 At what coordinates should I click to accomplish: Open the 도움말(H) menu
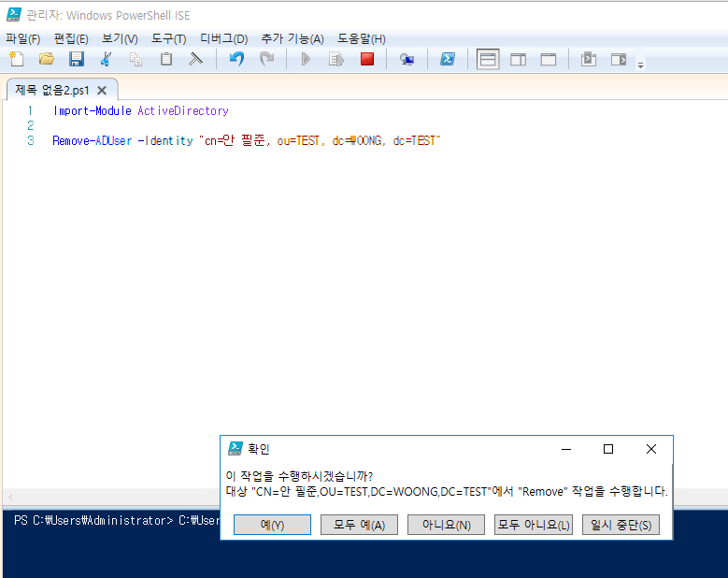click(x=362, y=39)
